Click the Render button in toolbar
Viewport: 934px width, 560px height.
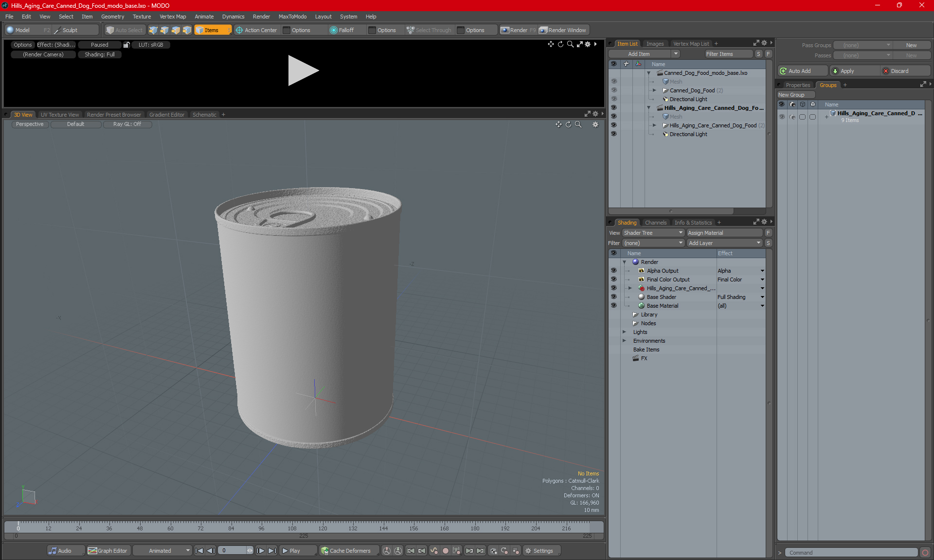(x=520, y=30)
